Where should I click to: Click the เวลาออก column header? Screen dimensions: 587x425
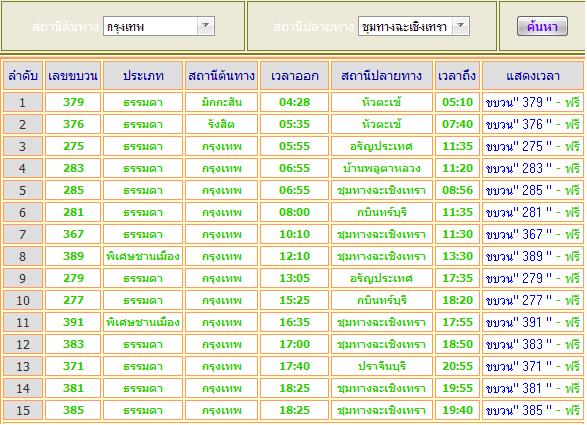pos(295,76)
